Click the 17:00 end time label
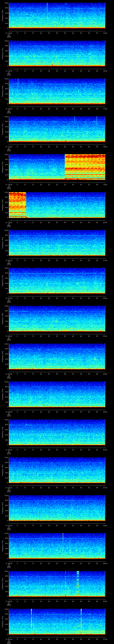The height and width of the screenshot is (644, 114). pos(105,109)
